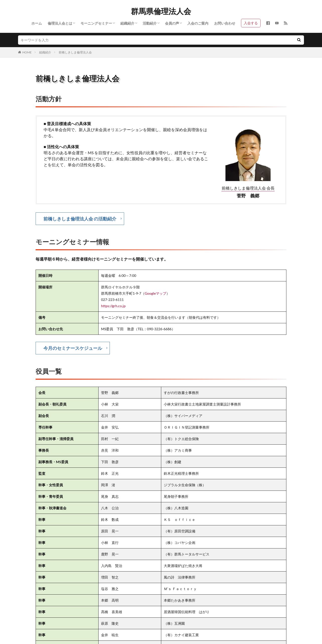Image resolution: width=322 pixels, height=644 pixels.
Task: Click 居酒屋韓国伝統料理 はがり cell
Action: coord(224,612)
